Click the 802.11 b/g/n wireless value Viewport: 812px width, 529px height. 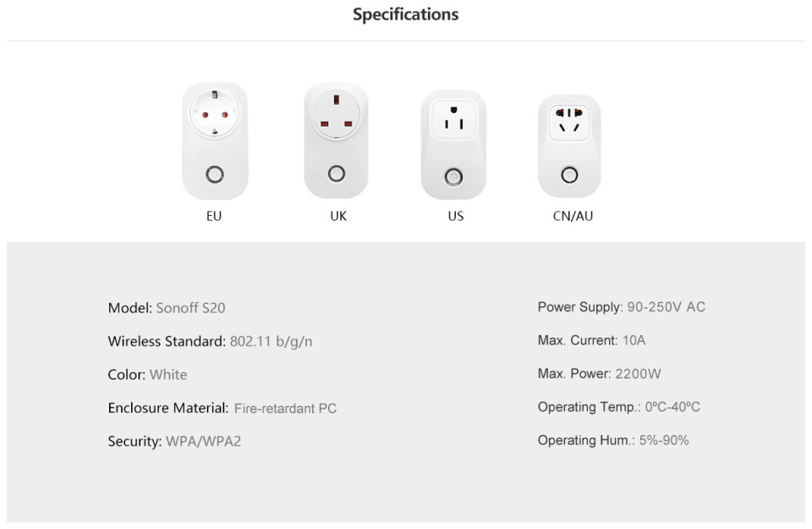[271, 341]
